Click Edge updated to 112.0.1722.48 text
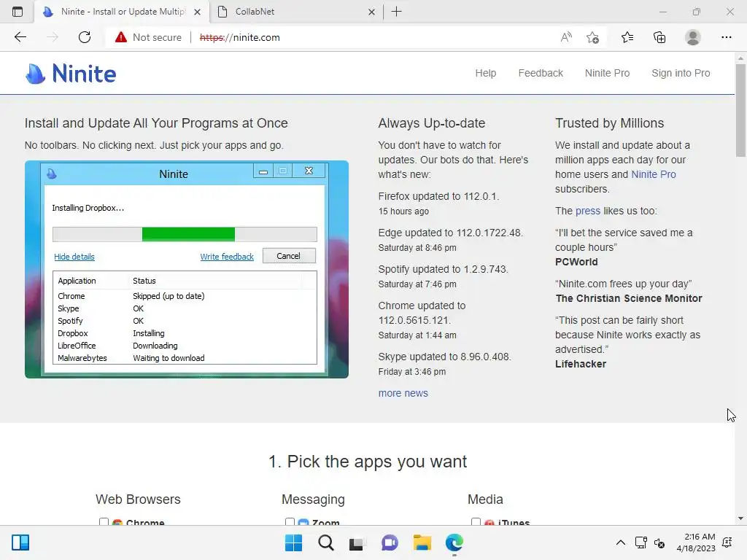Image resolution: width=747 pixels, height=560 pixels. point(450,233)
